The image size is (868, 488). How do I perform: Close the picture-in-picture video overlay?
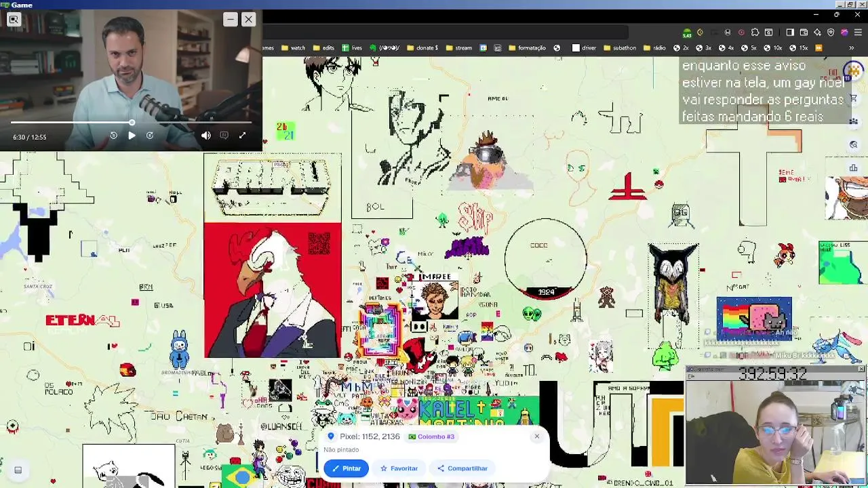click(248, 20)
